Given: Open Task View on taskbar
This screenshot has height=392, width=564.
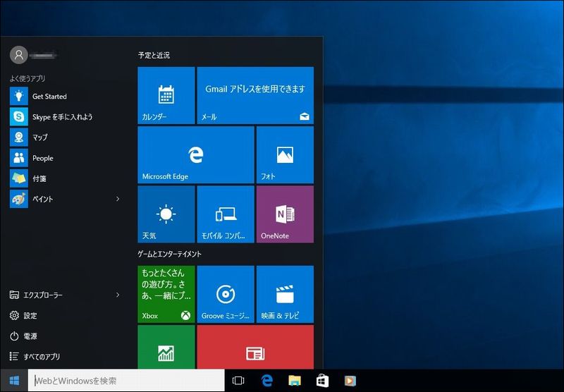Looking at the screenshot, I should (238, 381).
